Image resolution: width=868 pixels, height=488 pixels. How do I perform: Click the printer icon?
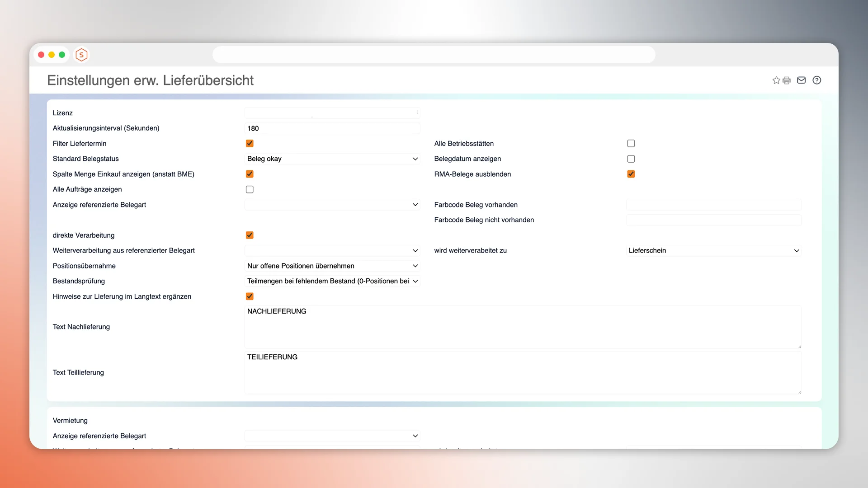click(x=787, y=80)
